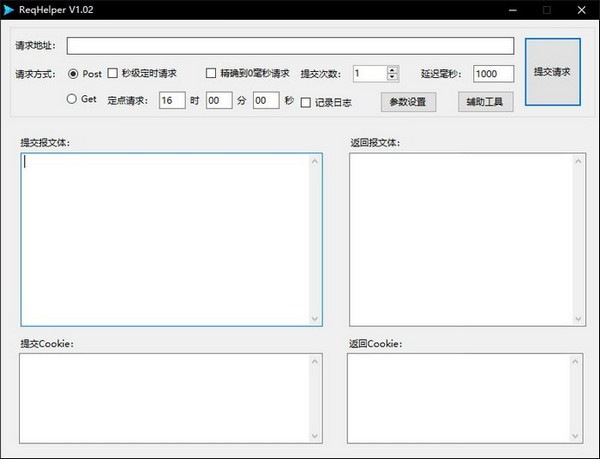Select the Post request method
The height and width of the screenshot is (459, 600).
pos(73,73)
